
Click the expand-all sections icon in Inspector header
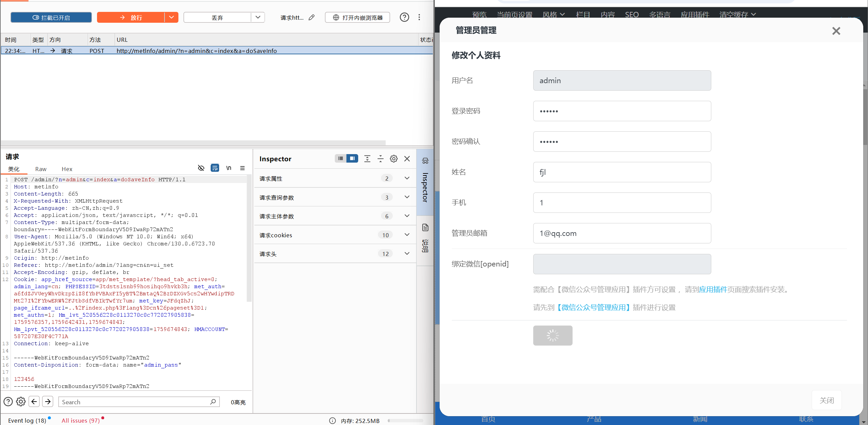(x=367, y=158)
